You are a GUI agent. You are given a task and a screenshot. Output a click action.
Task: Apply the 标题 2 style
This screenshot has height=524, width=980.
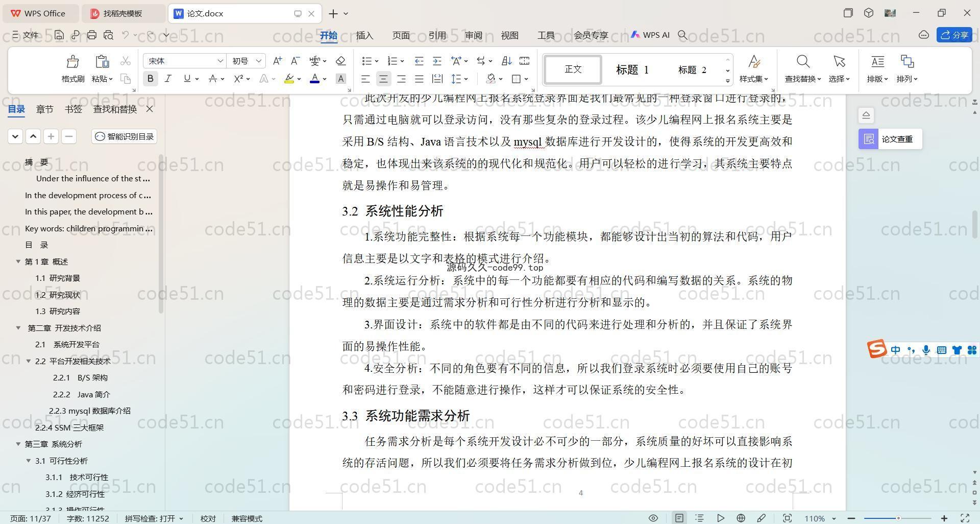[692, 69]
